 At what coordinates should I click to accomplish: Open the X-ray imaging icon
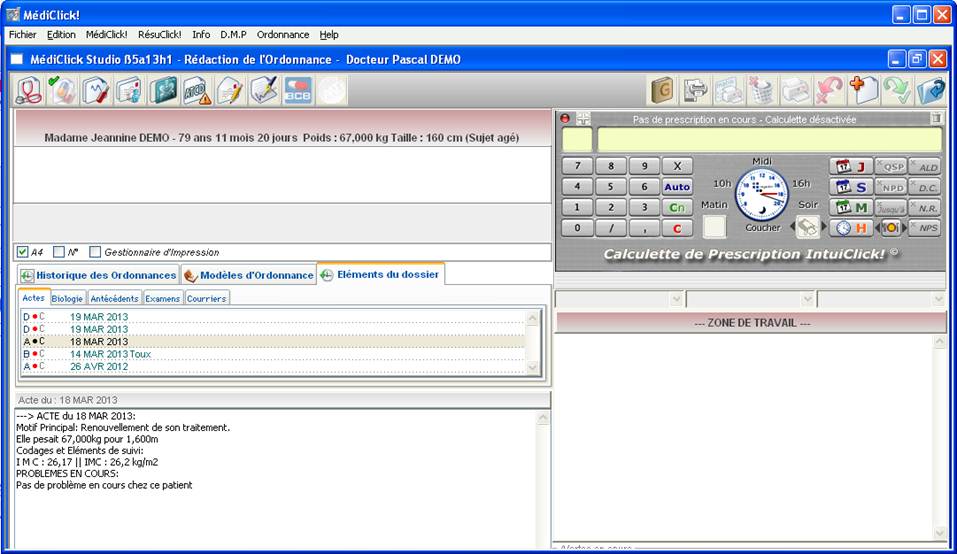click(x=163, y=91)
